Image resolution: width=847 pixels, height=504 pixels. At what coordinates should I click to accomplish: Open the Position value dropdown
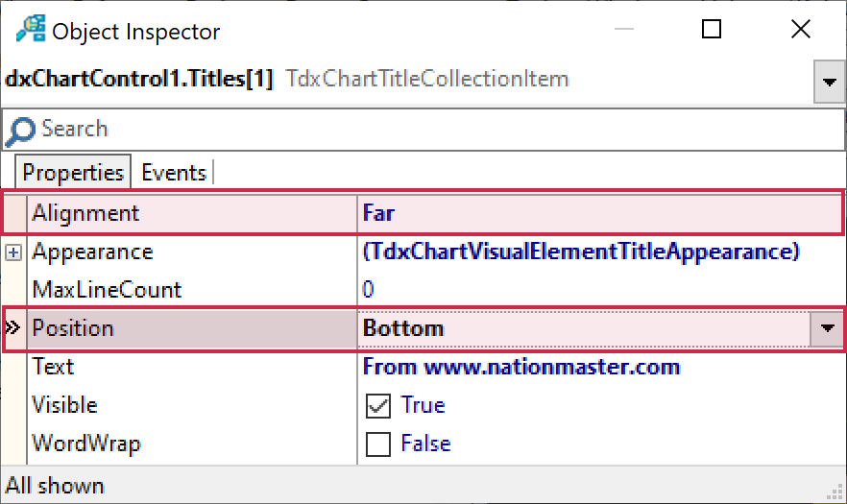point(827,328)
